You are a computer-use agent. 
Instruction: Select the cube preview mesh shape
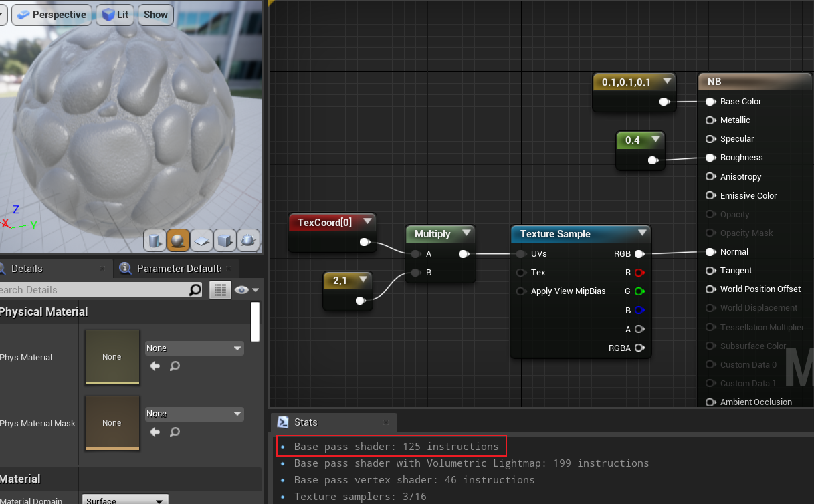(225, 239)
